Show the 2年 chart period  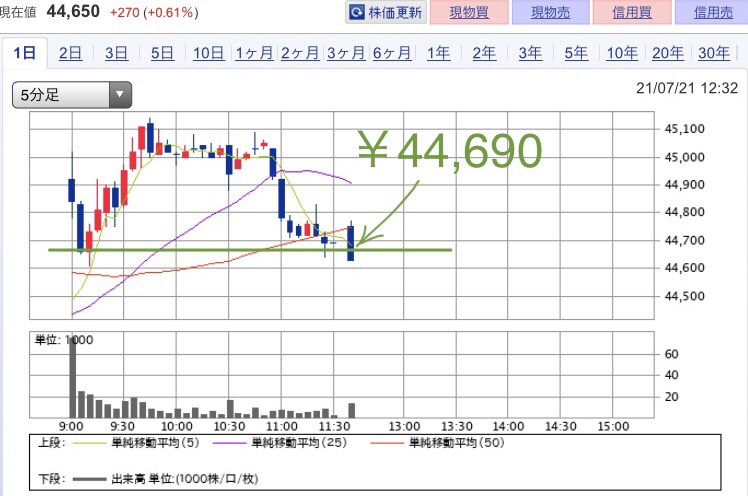(x=484, y=52)
